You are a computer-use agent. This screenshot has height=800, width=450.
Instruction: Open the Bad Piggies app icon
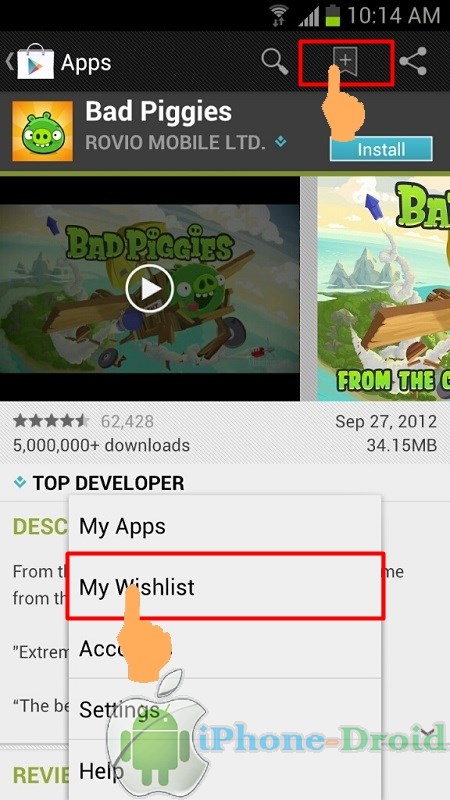(42, 131)
